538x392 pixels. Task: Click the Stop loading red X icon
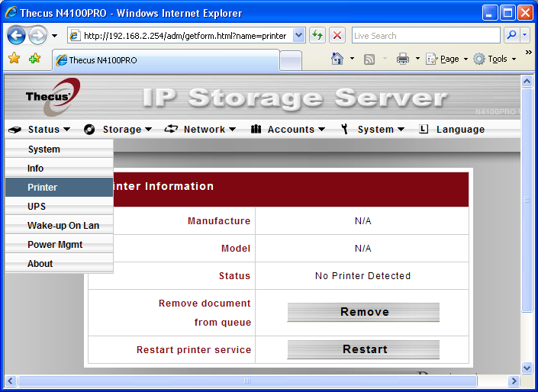tap(337, 35)
